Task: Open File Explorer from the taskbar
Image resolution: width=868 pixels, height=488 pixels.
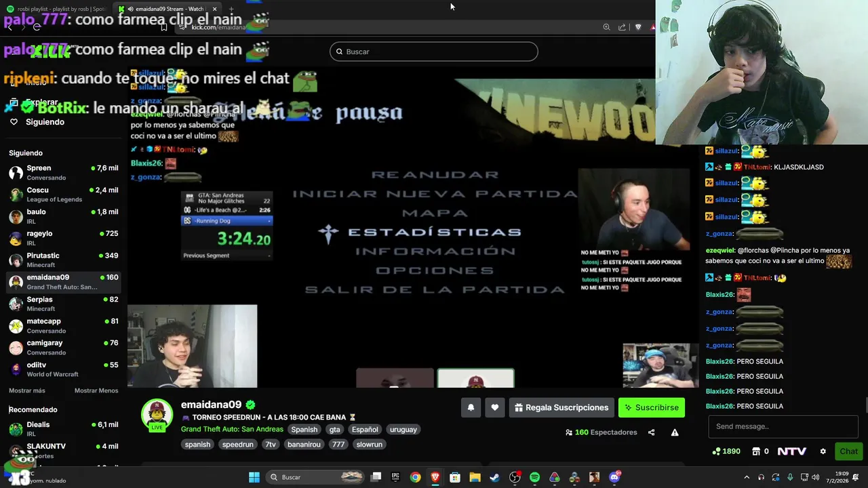Action: click(475, 477)
